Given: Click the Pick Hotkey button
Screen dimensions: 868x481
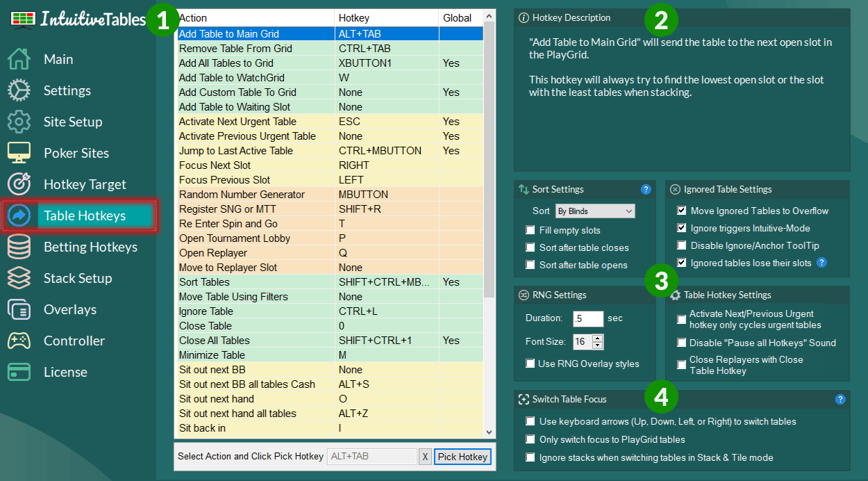Looking at the screenshot, I should 462,457.
